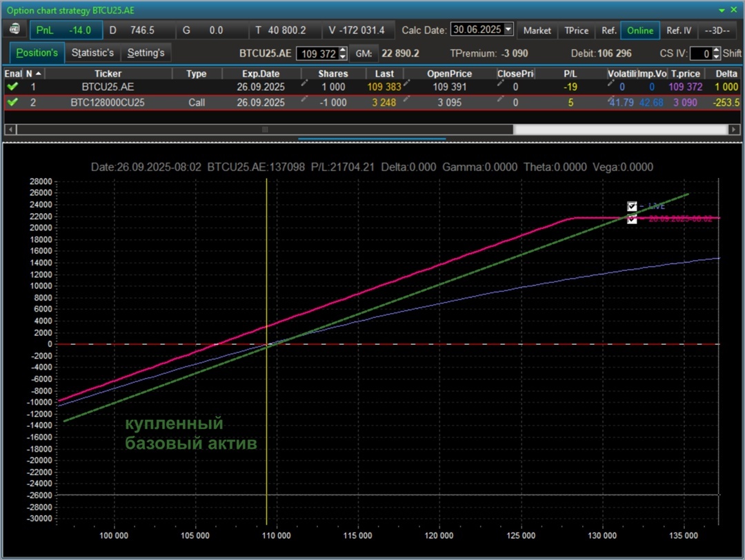Click the Call type cell
This screenshot has height=560, width=745.
pyautogui.click(x=196, y=103)
